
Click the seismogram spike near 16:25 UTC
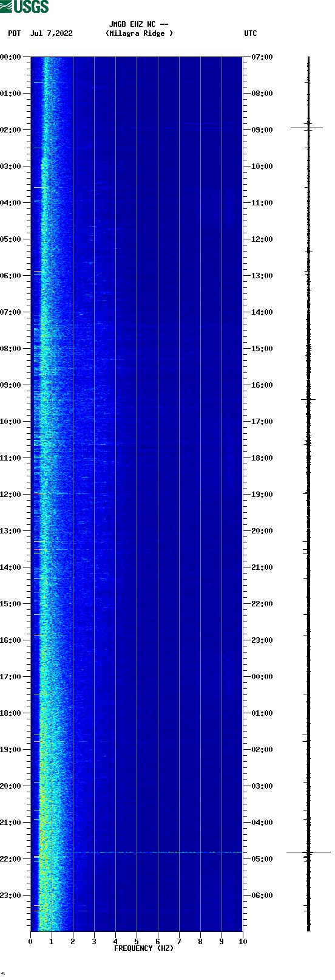click(x=308, y=399)
